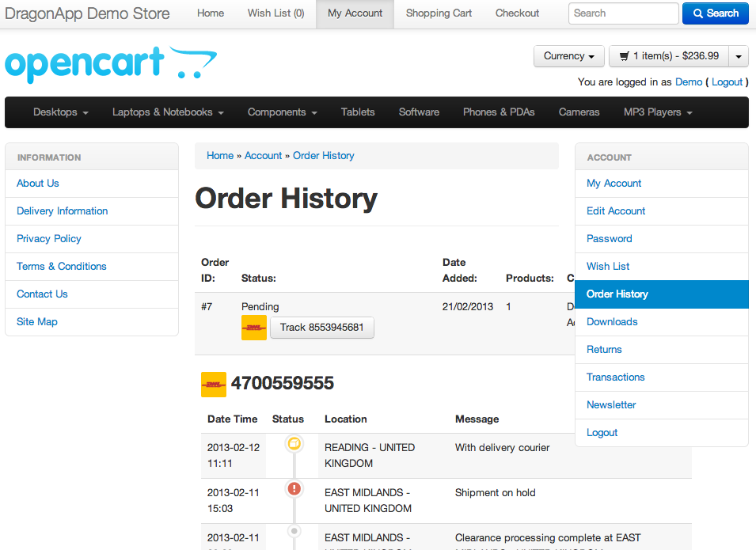The width and height of the screenshot is (756, 550).
Task: Open Delivery Information in Information sidebar
Action: [63, 211]
